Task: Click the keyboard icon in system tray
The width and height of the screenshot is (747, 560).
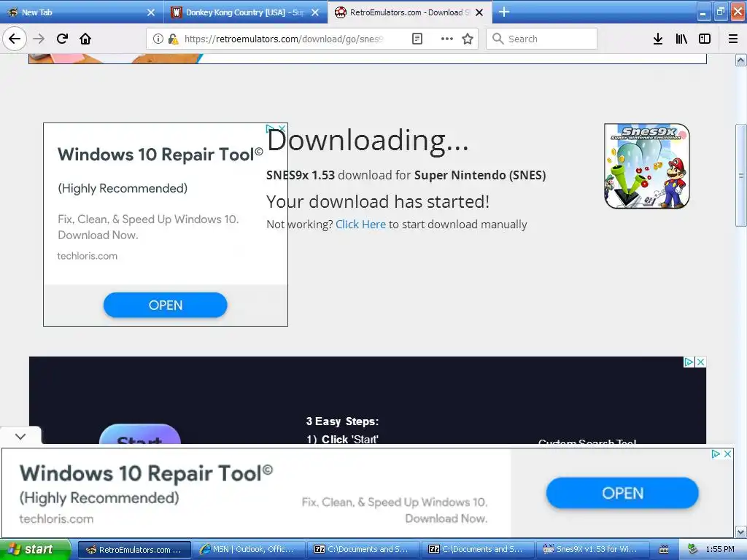Action: coord(664,550)
